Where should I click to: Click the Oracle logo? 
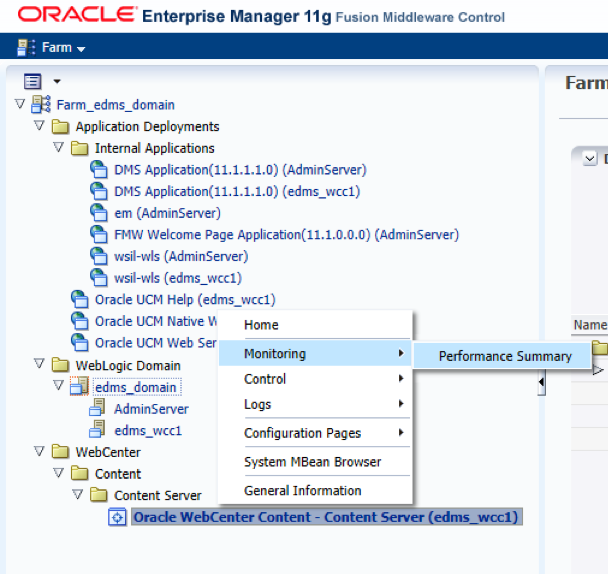click(x=77, y=15)
